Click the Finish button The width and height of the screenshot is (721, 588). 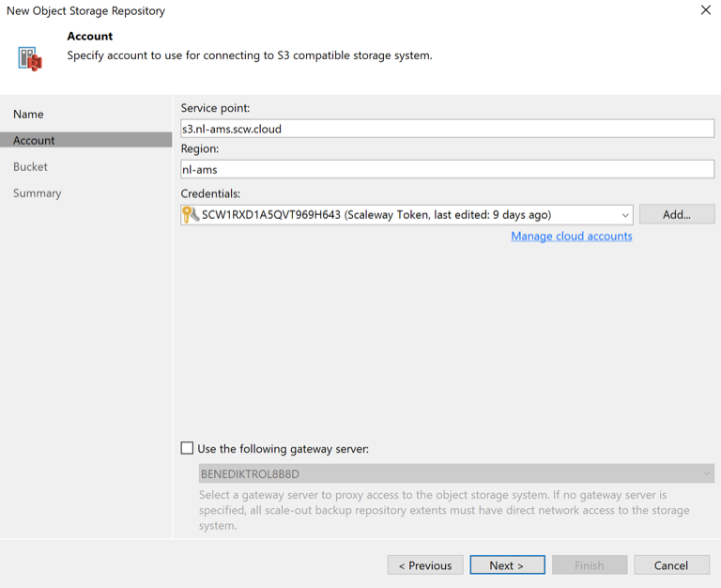589,565
